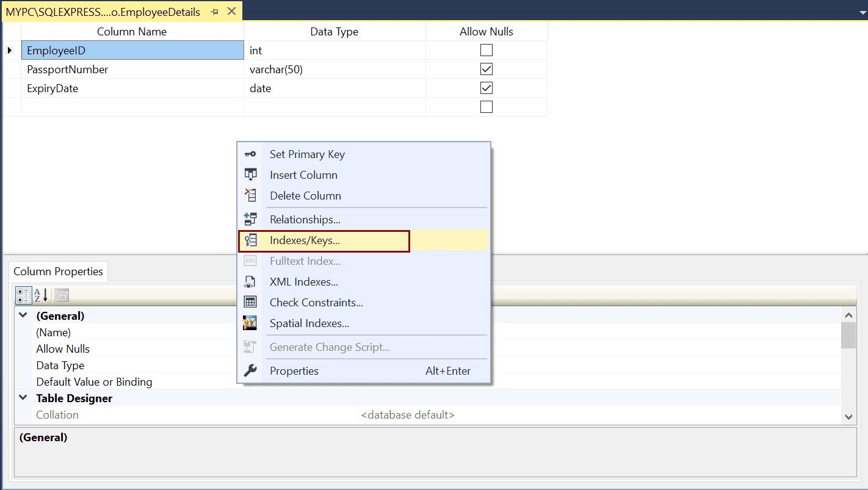Viewport: 868px width, 490px height.
Task: Choose Check Constraints from the context menu
Action: coord(317,302)
